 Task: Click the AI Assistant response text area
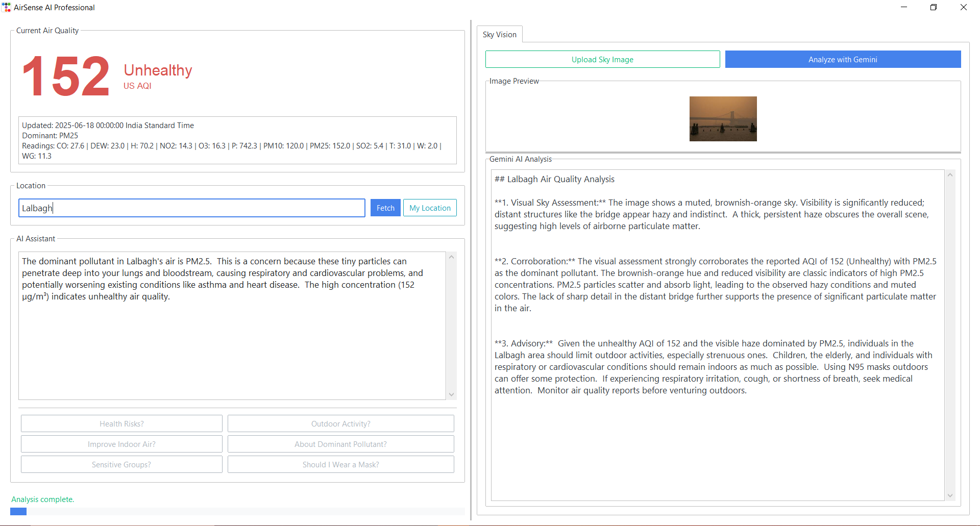(232, 325)
